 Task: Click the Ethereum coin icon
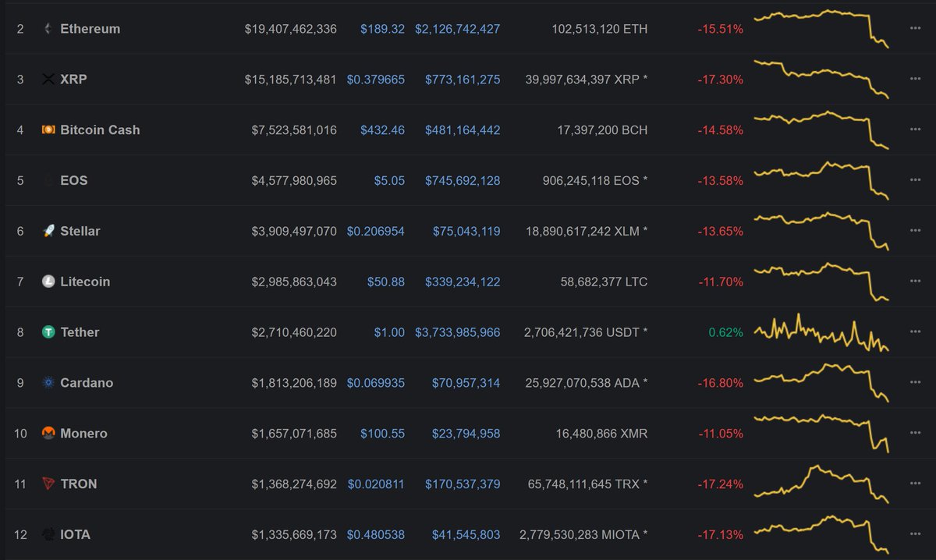(x=48, y=29)
